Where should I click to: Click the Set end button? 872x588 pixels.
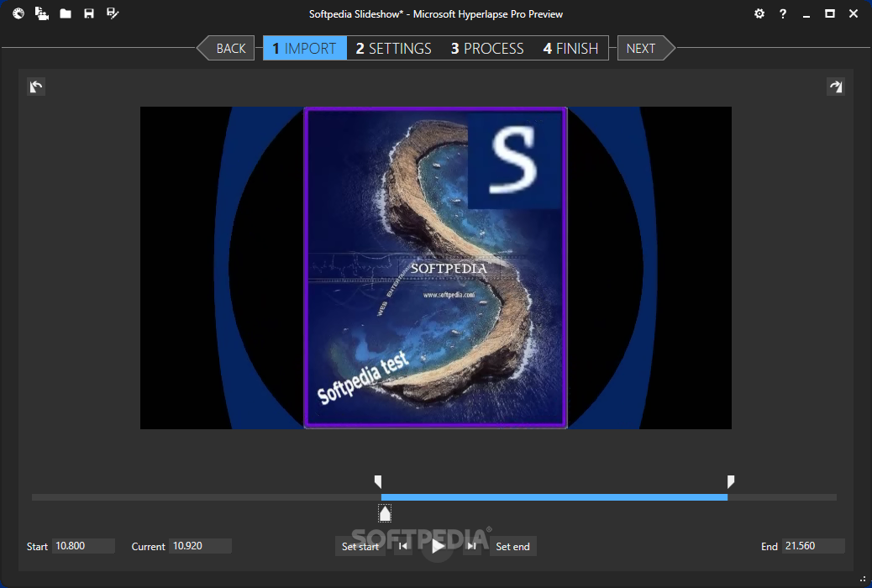[512, 546]
